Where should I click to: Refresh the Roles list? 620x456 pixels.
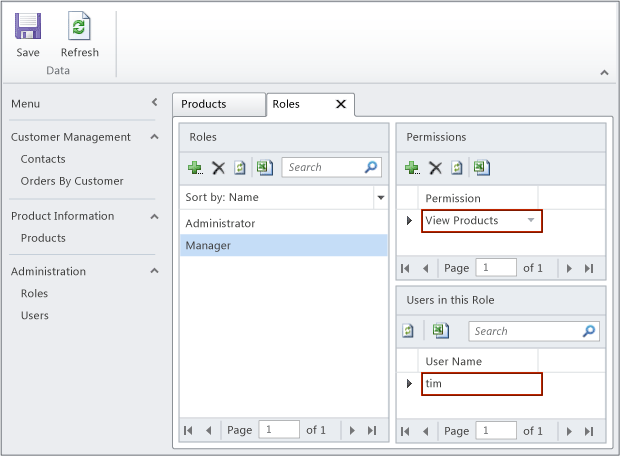tap(240, 168)
